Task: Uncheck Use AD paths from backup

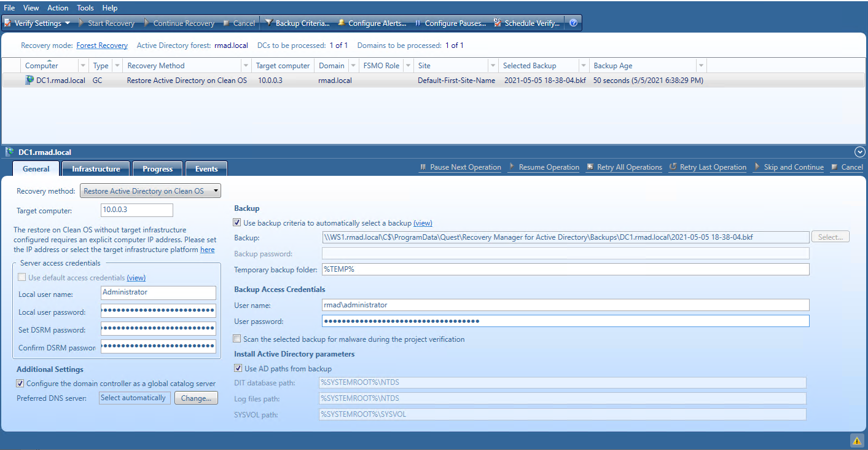Action: [x=238, y=368]
